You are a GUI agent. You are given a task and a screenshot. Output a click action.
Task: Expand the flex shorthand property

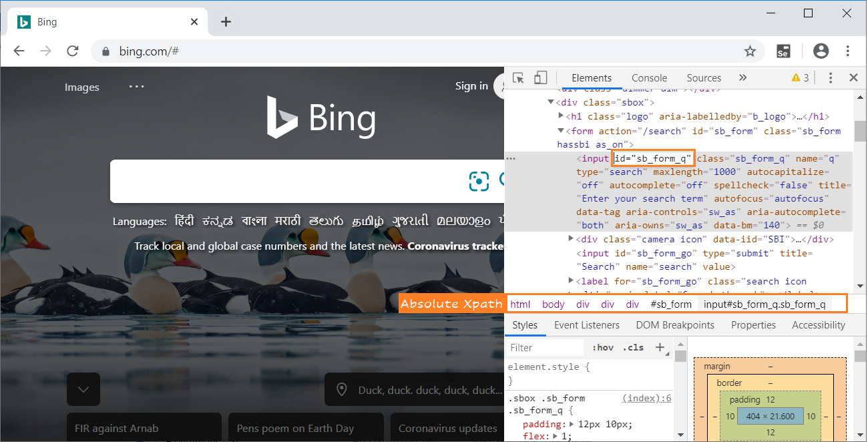(x=556, y=437)
